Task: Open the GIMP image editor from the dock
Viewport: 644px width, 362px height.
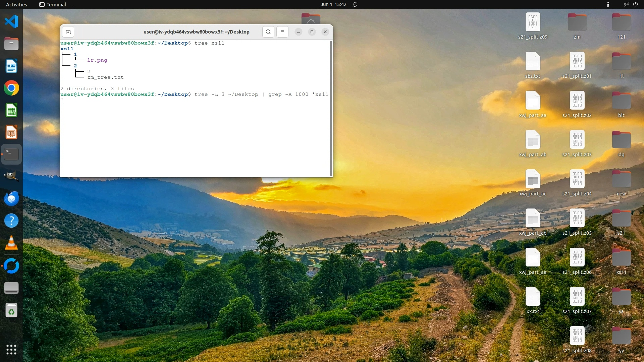Action: point(11,176)
